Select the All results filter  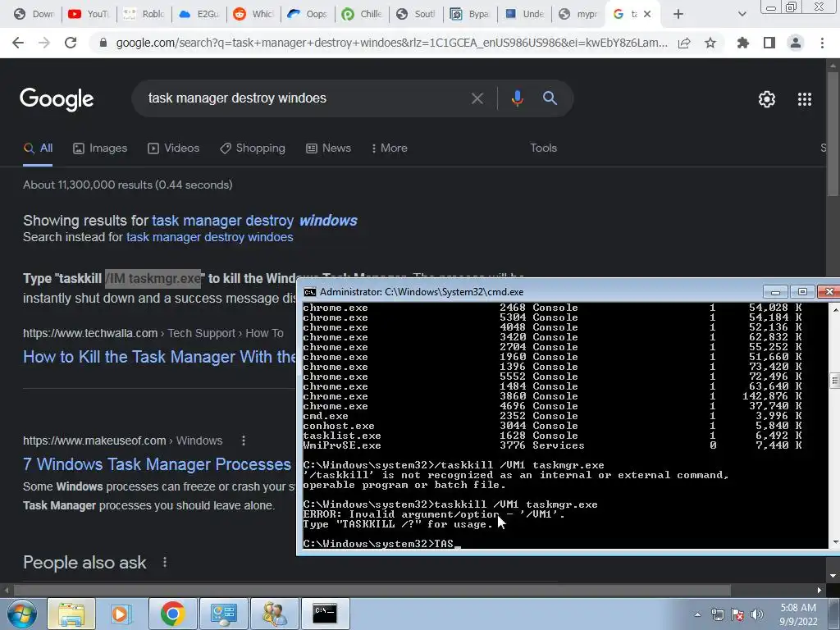pyautogui.click(x=38, y=148)
